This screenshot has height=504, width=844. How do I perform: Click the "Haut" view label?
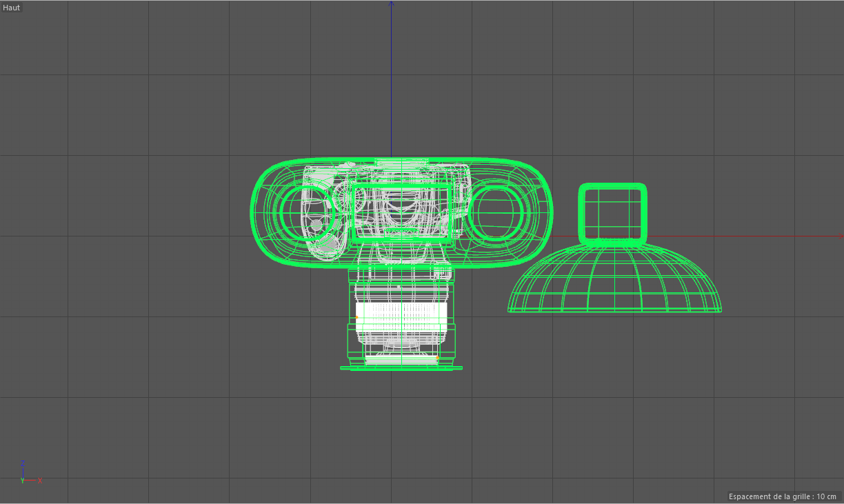click(x=12, y=8)
